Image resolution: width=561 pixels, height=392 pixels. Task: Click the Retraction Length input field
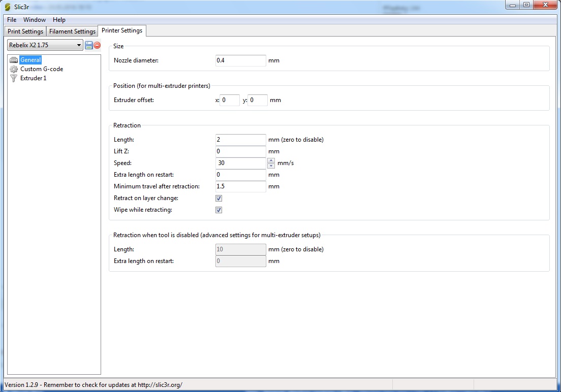[240, 140]
